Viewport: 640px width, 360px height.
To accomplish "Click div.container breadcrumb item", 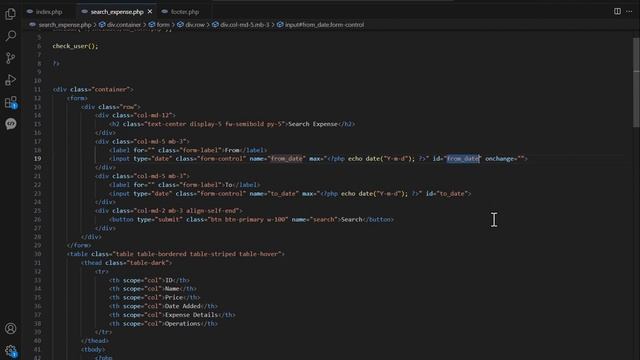I will pos(124,25).
